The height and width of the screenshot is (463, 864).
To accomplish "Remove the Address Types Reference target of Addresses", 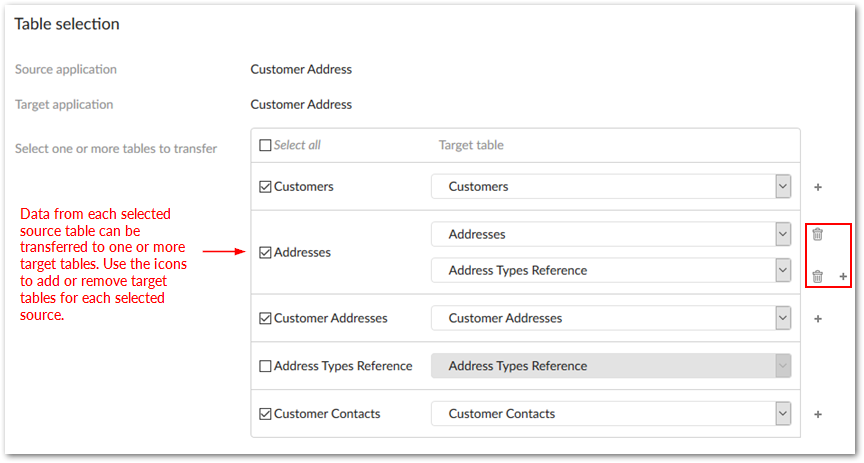I will tap(817, 276).
